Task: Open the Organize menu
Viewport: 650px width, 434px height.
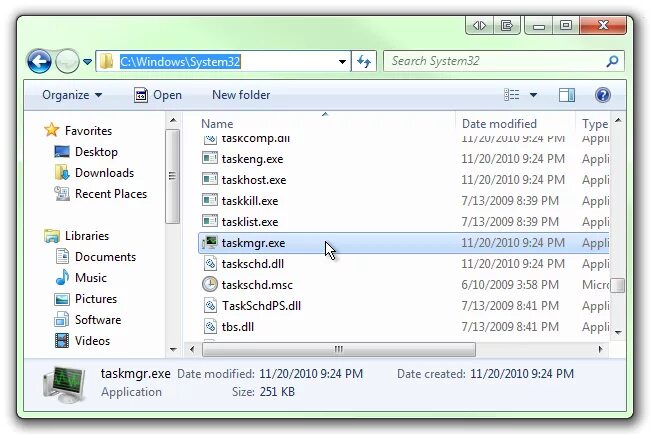Action: [x=72, y=95]
